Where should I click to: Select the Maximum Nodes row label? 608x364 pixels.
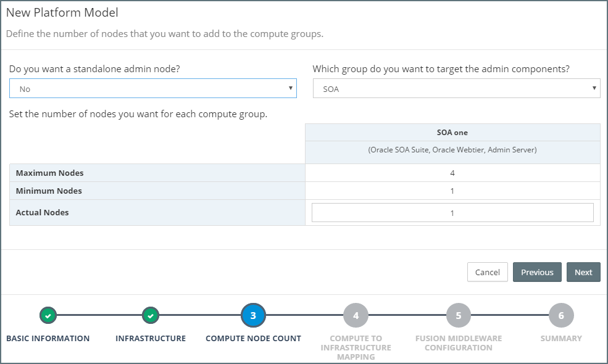coord(50,173)
